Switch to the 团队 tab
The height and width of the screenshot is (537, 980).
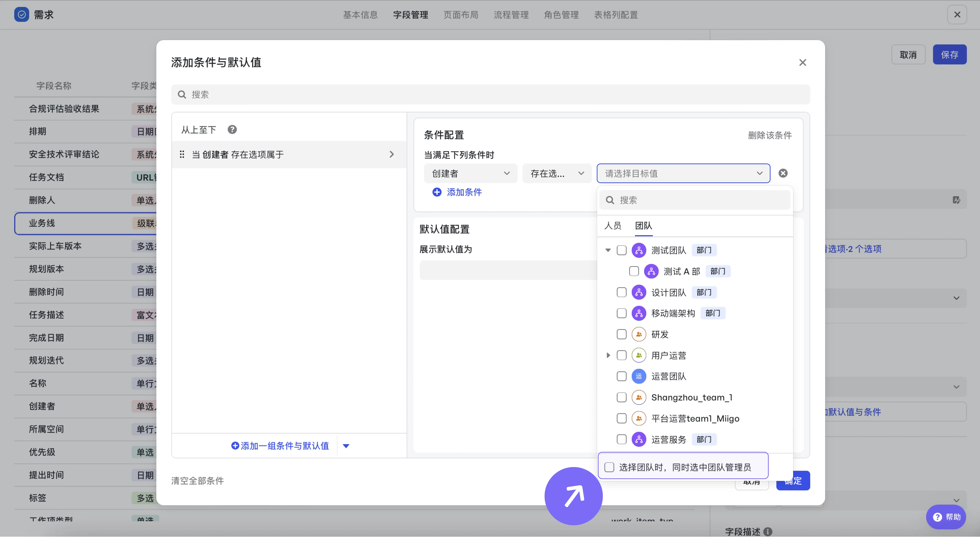point(643,226)
